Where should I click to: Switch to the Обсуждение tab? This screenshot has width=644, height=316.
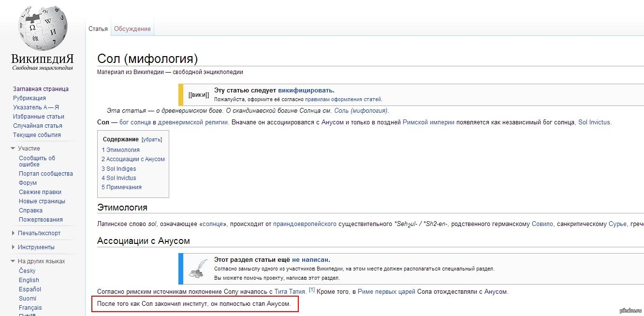point(132,29)
